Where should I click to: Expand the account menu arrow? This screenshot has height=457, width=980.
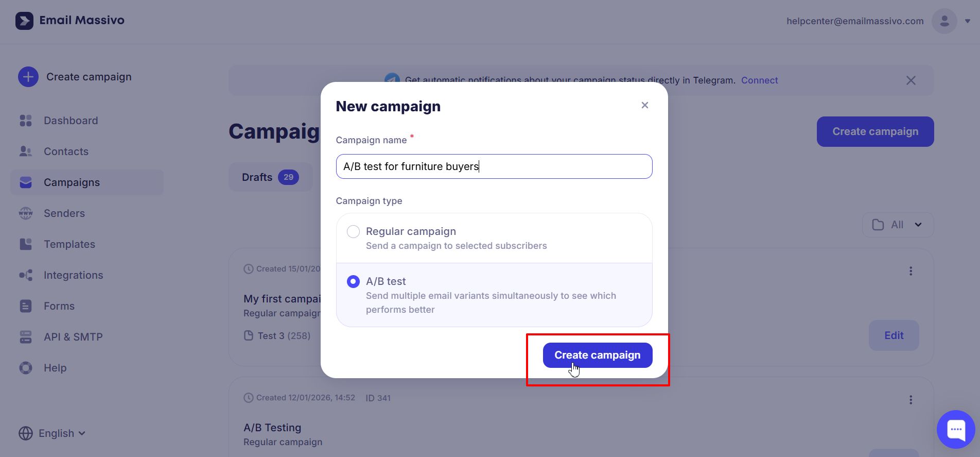pos(968,21)
